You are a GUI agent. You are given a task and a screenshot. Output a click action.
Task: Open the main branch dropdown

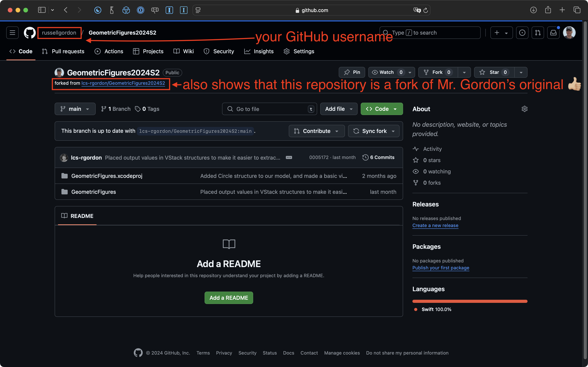click(75, 109)
